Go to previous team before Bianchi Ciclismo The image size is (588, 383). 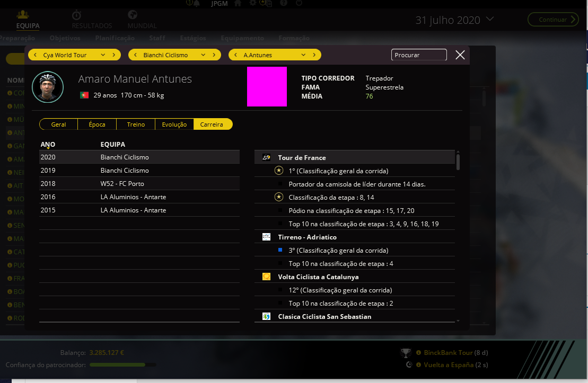135,55
